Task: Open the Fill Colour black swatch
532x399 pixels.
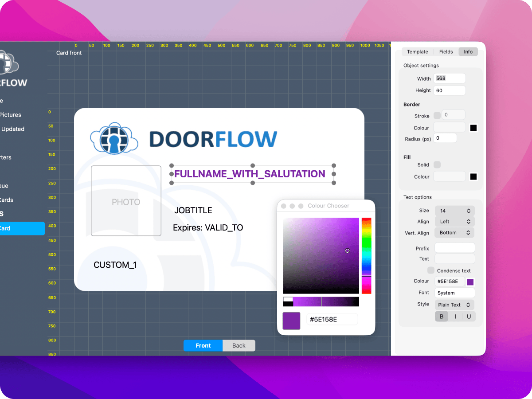Action: pyautogui.click(x=473, y=177)
